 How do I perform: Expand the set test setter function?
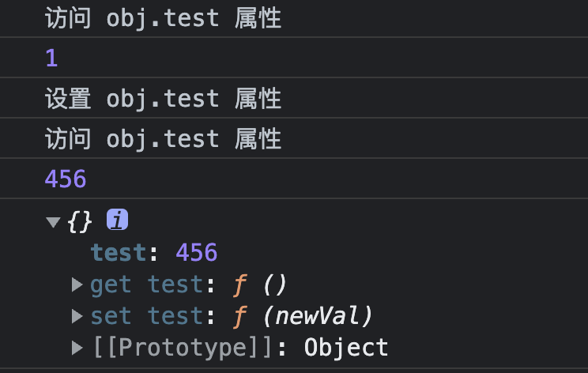[x=77, y=316]
